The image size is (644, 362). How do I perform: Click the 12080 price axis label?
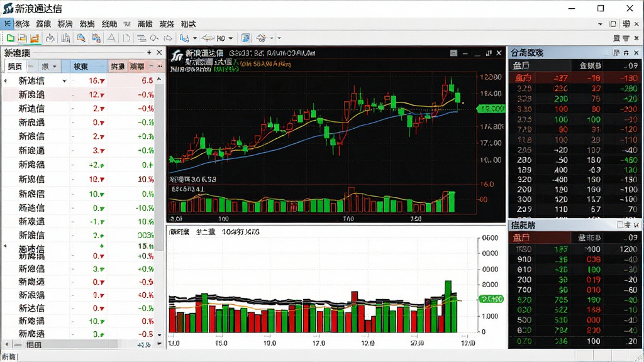(491, 77)
